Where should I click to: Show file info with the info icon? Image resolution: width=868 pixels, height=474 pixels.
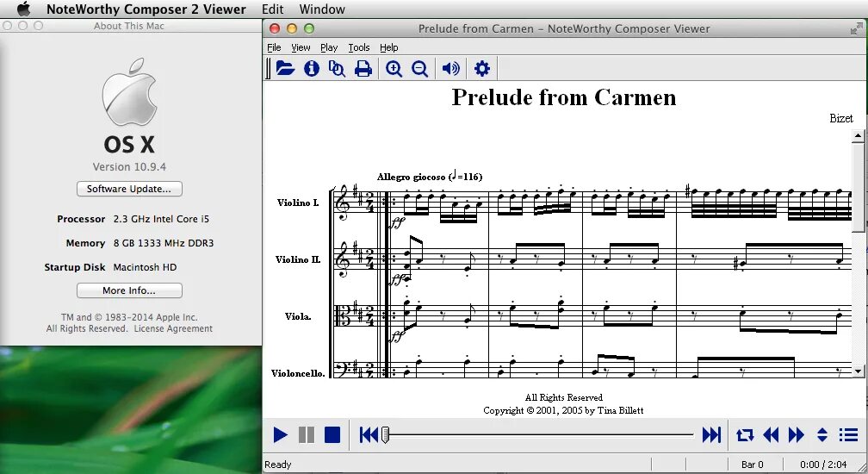point(312,68)
